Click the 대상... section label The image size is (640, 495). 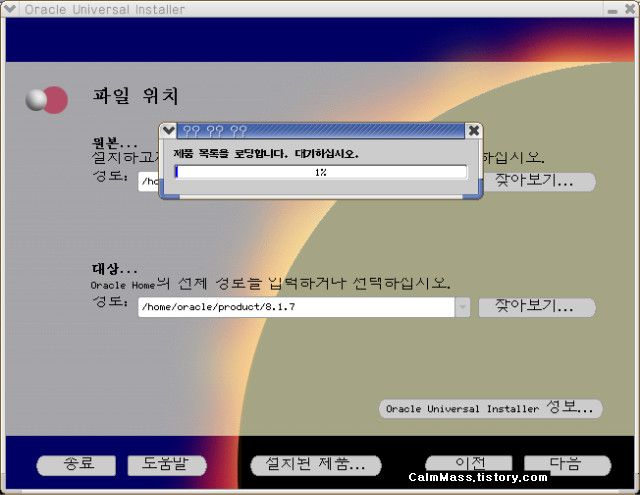tap(115, 269)
